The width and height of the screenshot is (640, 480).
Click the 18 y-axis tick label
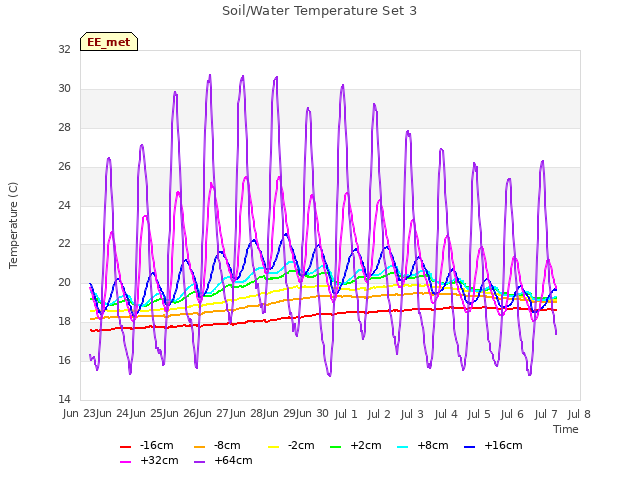coord(64,322)
